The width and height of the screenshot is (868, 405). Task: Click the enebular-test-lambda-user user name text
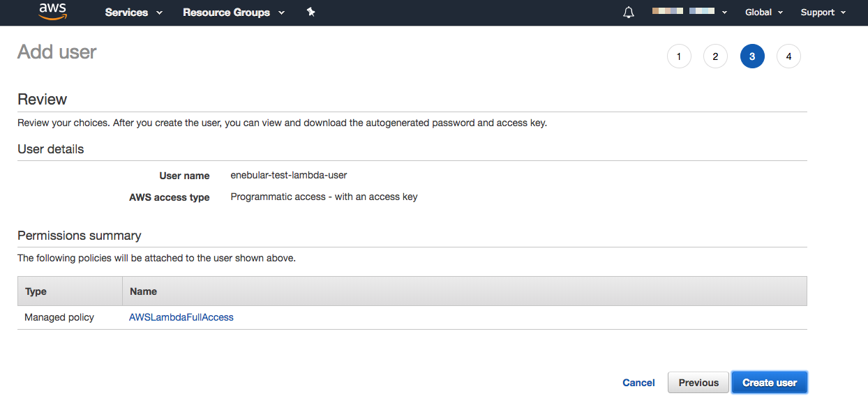point(288,175)
